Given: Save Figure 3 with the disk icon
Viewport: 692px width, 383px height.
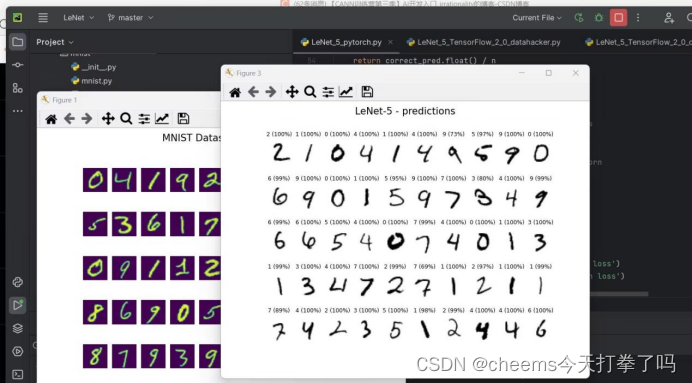Looking at the screenshot, I should pyautogui.click(x=367, y=92).
